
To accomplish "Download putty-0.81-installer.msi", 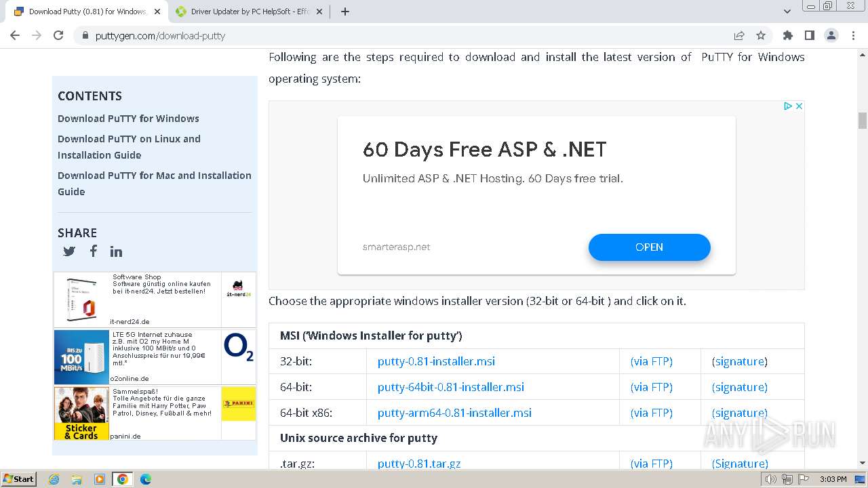I will click(436, 361).
